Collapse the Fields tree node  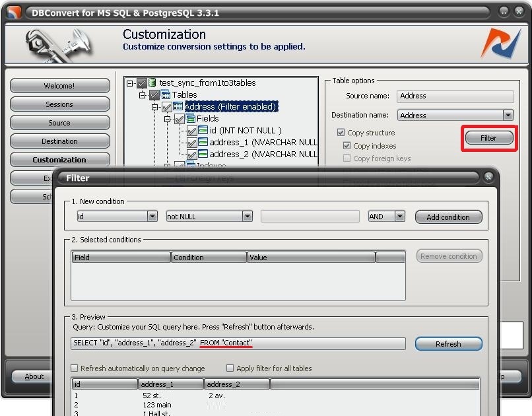pos(167,119)
